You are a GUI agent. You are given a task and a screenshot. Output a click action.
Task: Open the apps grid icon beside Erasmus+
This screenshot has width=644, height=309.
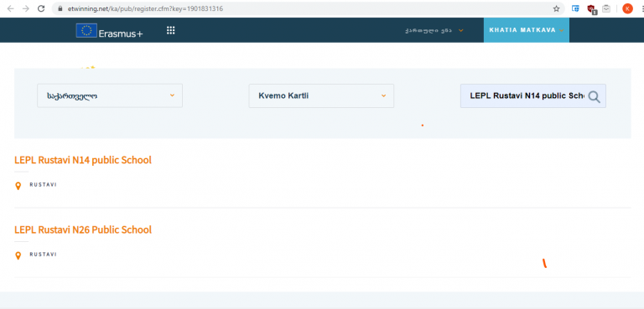(x=171, y=30)
